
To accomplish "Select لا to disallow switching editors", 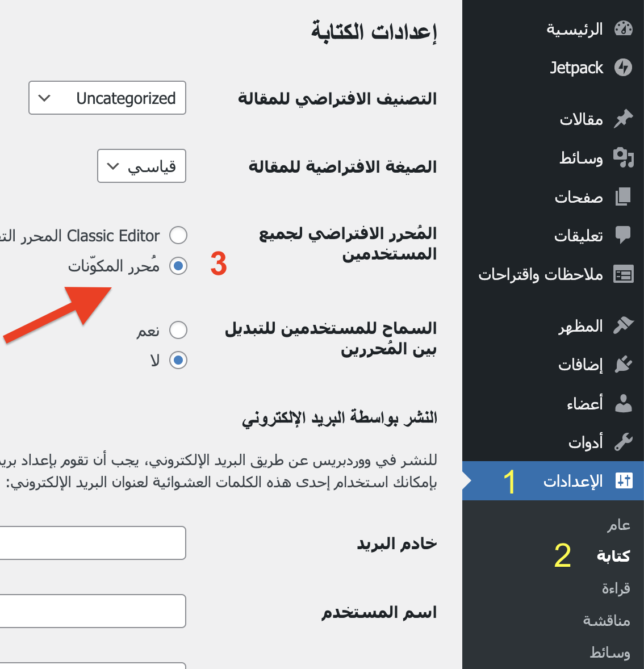I will pos(178,360).
